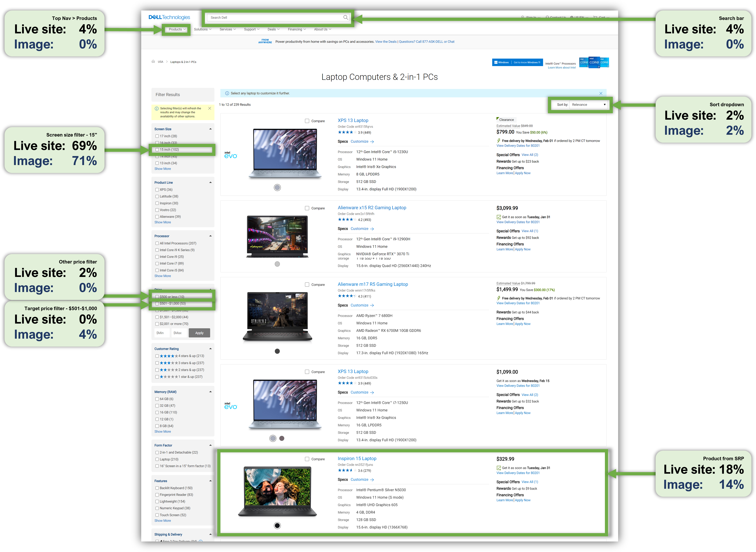
Task: Close the blue customize info banner
Action: (601, 93)
